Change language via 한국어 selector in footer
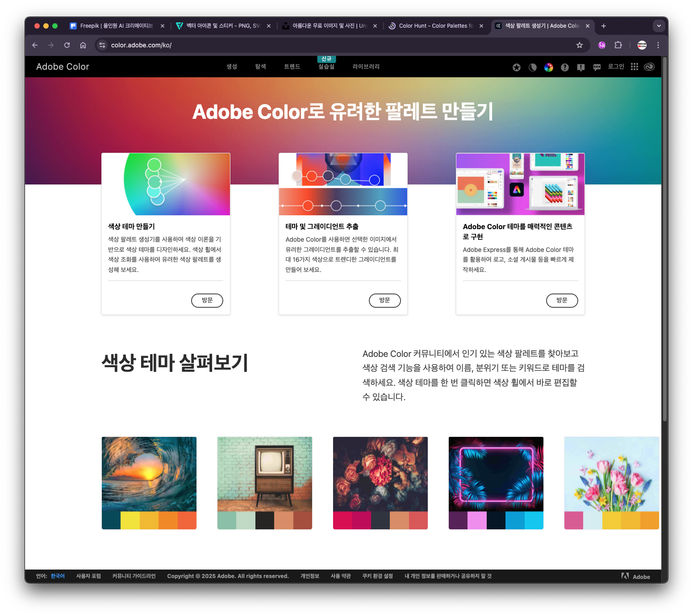The image size is (693, 616). (x=58, y=576)
